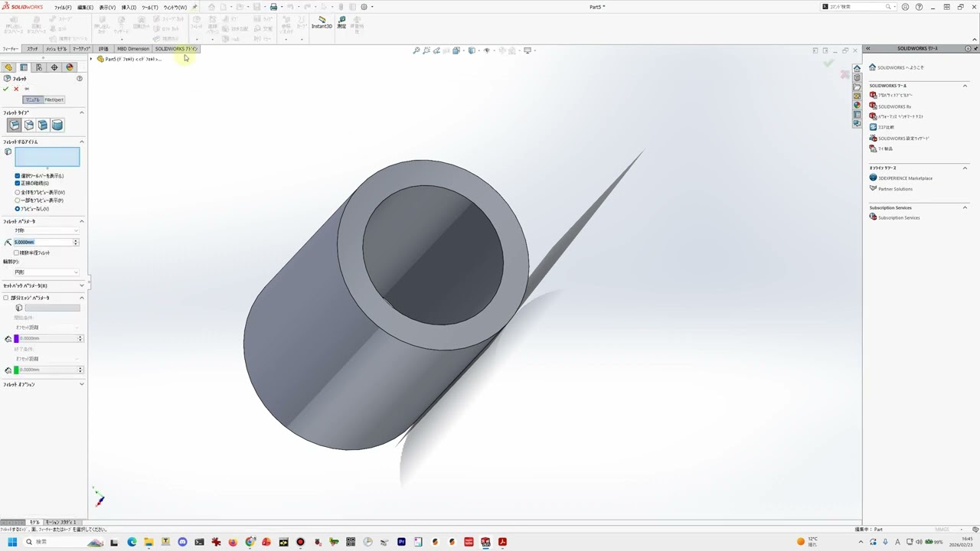Select Manual fillet mode button

click(32, 99)
